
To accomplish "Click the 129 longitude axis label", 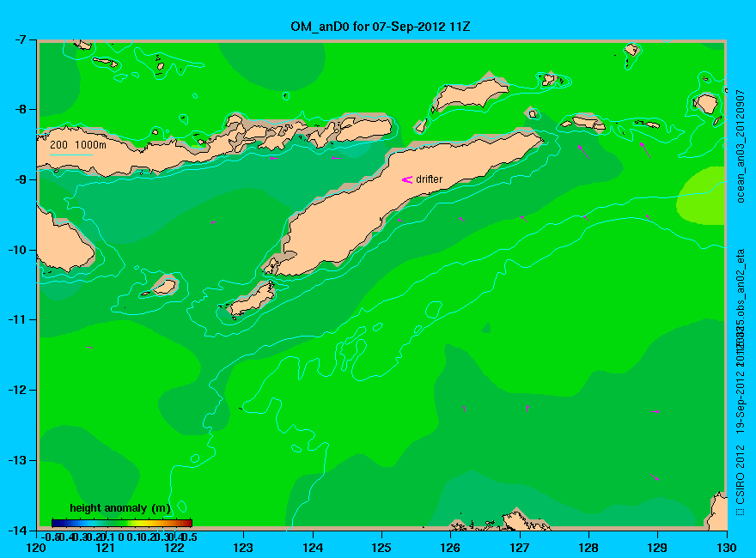I will [657, 548].
